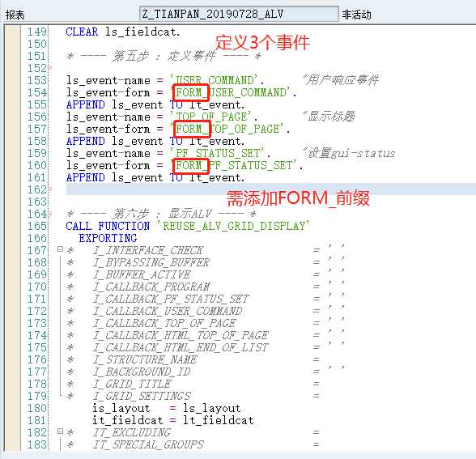
Task: Click the '非活动' status text
Action: click(356, 15)
